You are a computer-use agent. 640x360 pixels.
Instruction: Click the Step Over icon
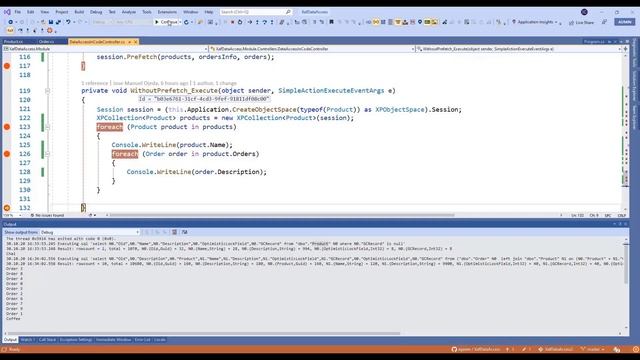pos(264,22)
